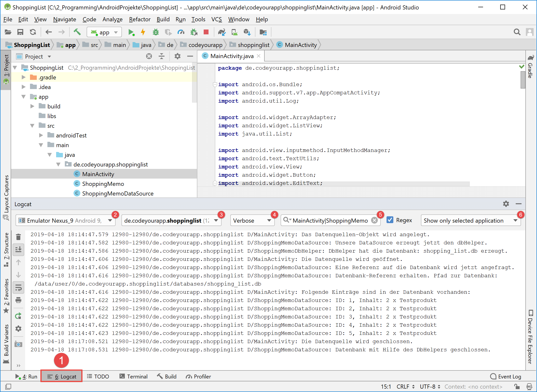The image size is (537, 392).
Task: Open the VCS menu
Action: 216,19
